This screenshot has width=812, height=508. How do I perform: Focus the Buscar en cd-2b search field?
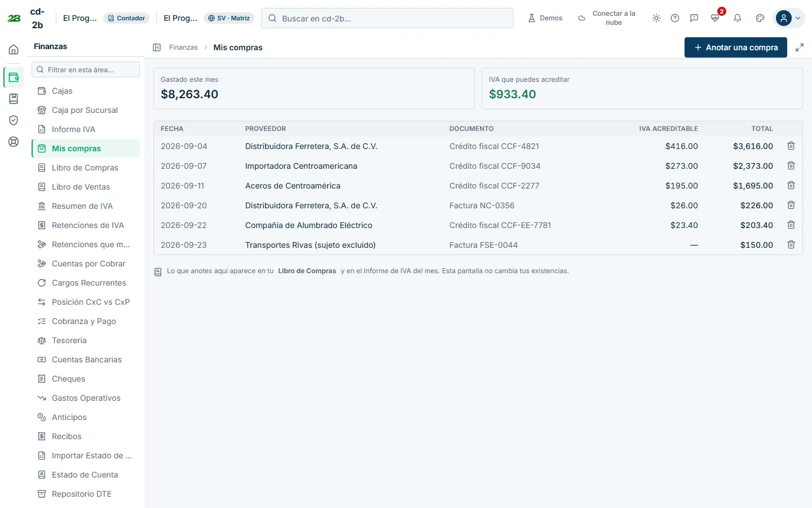click(x=387, y=18)
